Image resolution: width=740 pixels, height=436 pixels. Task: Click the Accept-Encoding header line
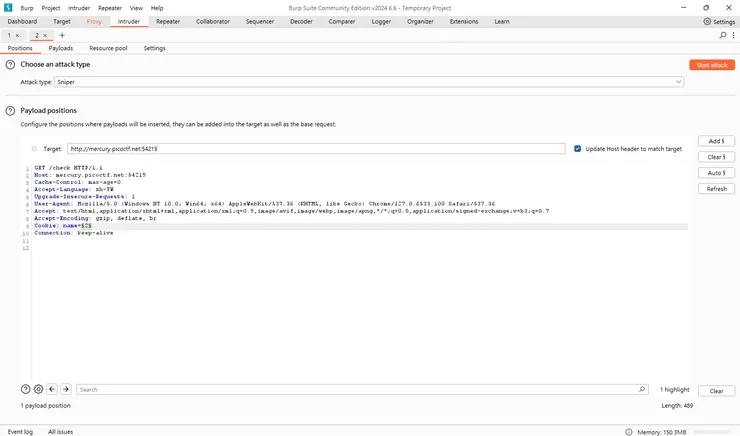[x=95, y=218]
